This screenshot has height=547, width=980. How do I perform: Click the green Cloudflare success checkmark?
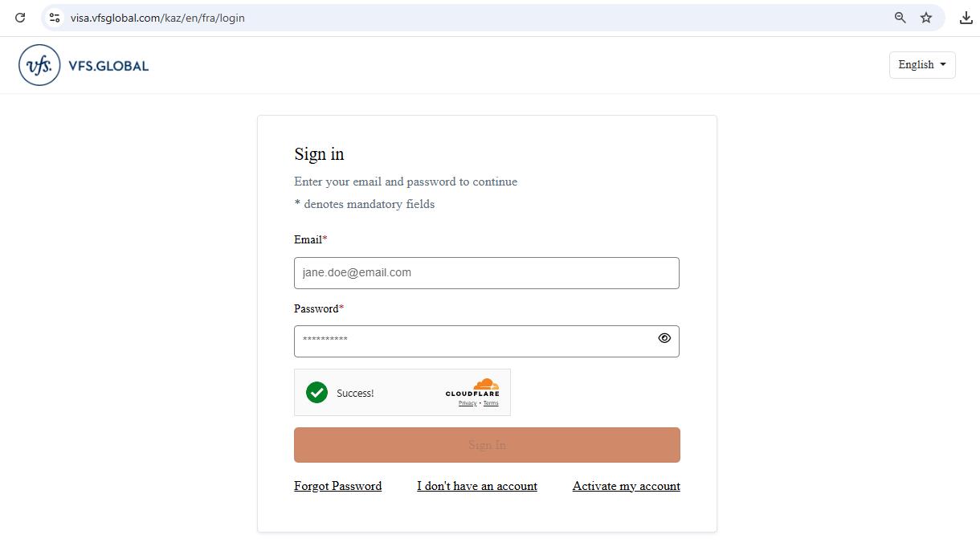click(316, 393)
